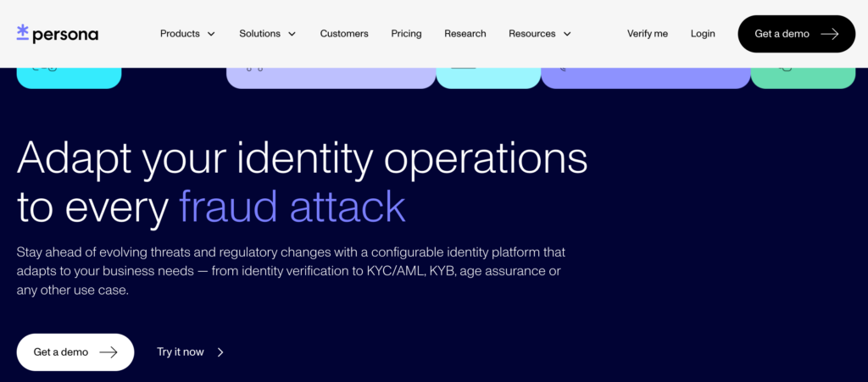
Task: Navigate to the Research page
Action: 465,34
